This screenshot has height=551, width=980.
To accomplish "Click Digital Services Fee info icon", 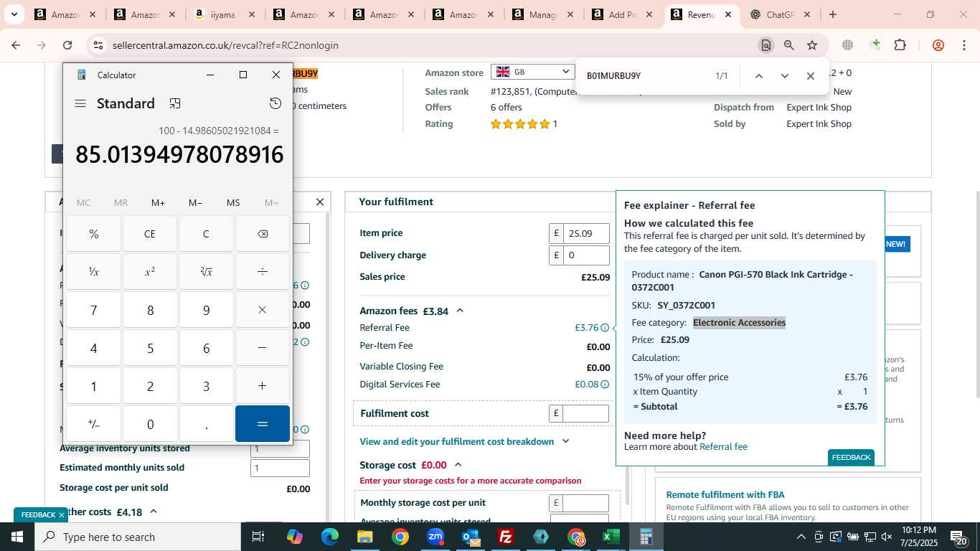I will 605,385.
